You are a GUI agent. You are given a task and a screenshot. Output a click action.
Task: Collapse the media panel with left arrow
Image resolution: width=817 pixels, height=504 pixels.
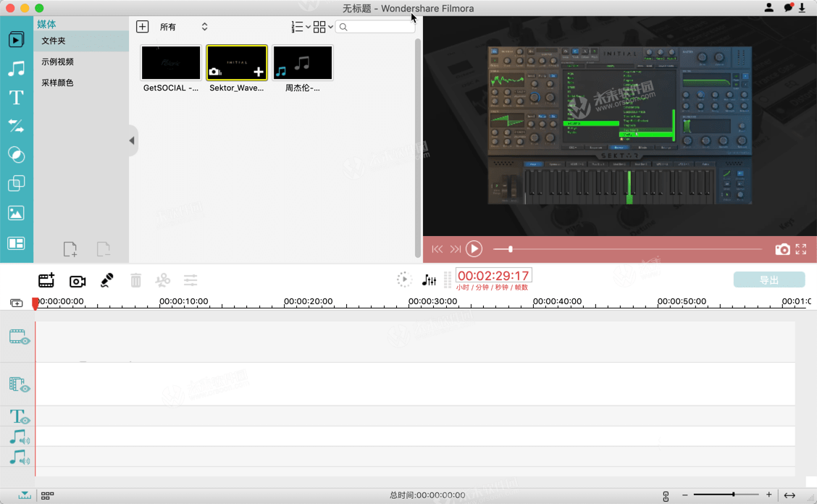[132, 140]
